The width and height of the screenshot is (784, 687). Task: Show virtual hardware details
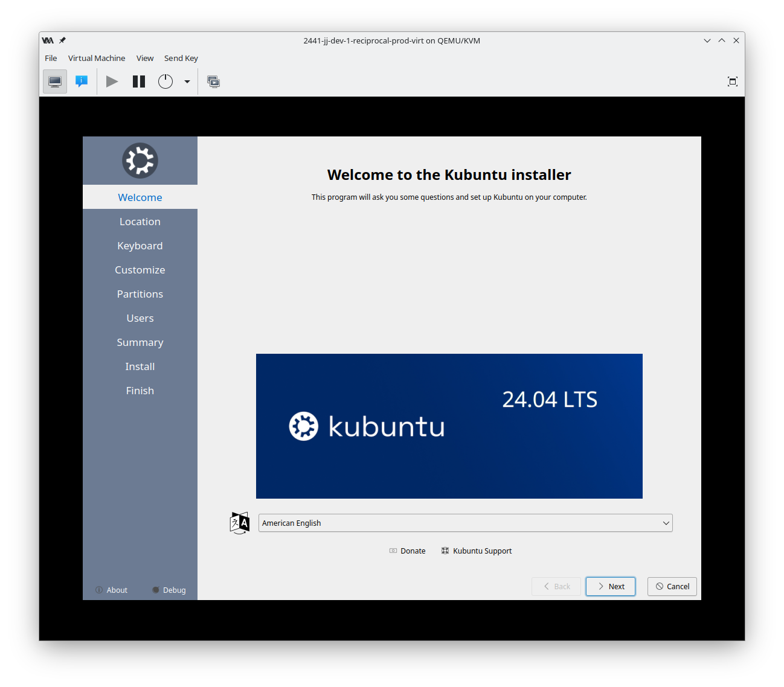82,81
